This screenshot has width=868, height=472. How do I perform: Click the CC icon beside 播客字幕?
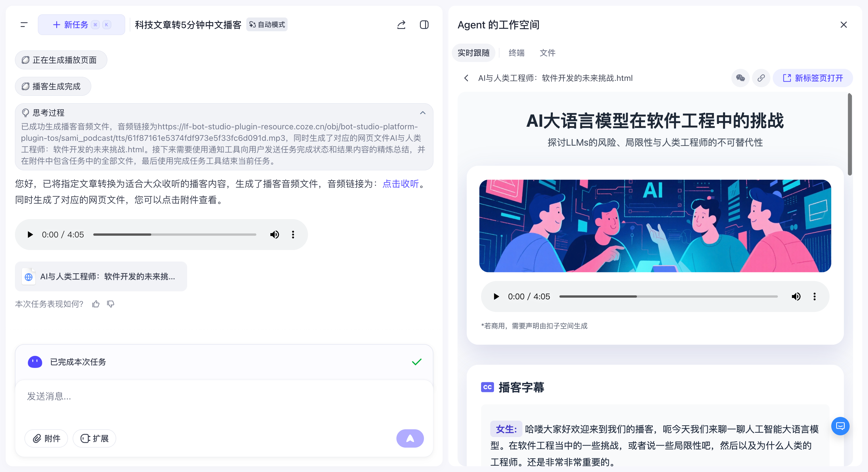487,387
